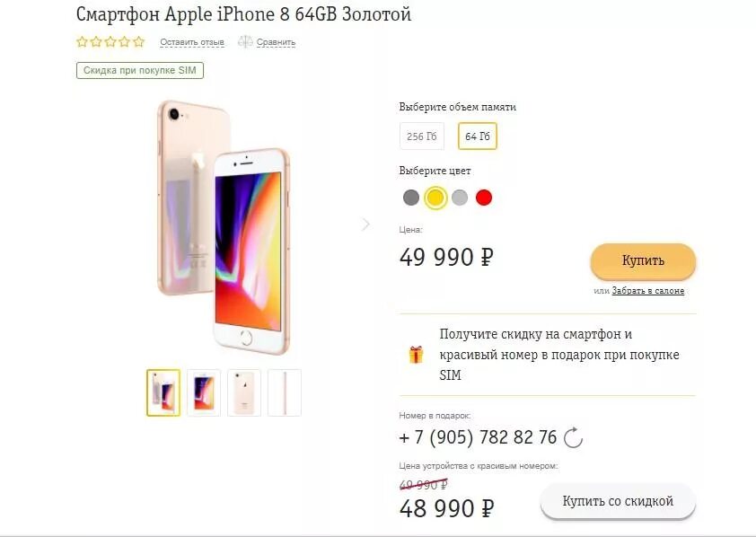The height and width of the screenshot is (537, 756).
Task: Click Купить со скидкой button
Action: point(618,501)
